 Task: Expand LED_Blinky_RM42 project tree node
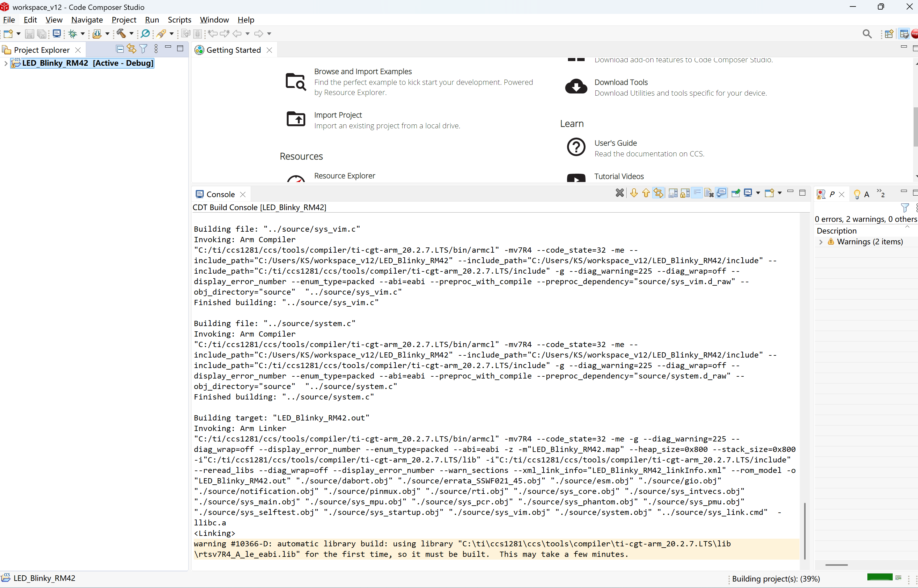(6, 63)
